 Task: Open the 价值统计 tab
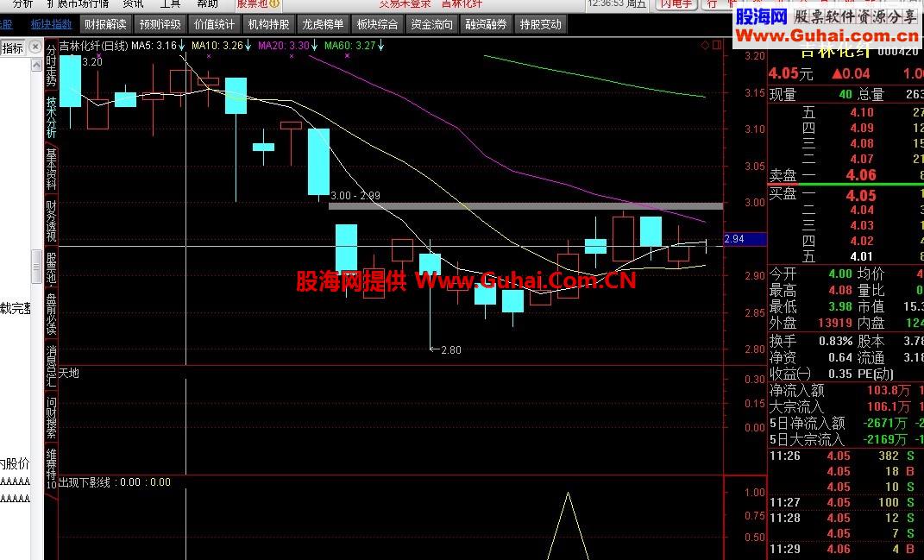(214, 24)
